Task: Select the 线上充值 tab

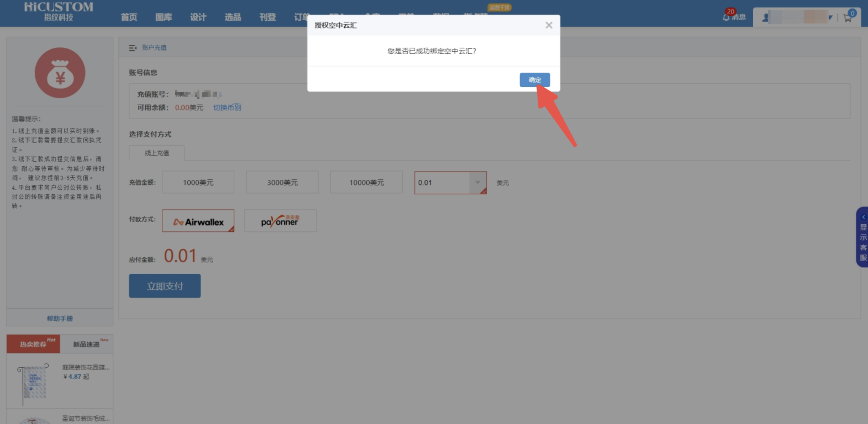Action: 157,153
